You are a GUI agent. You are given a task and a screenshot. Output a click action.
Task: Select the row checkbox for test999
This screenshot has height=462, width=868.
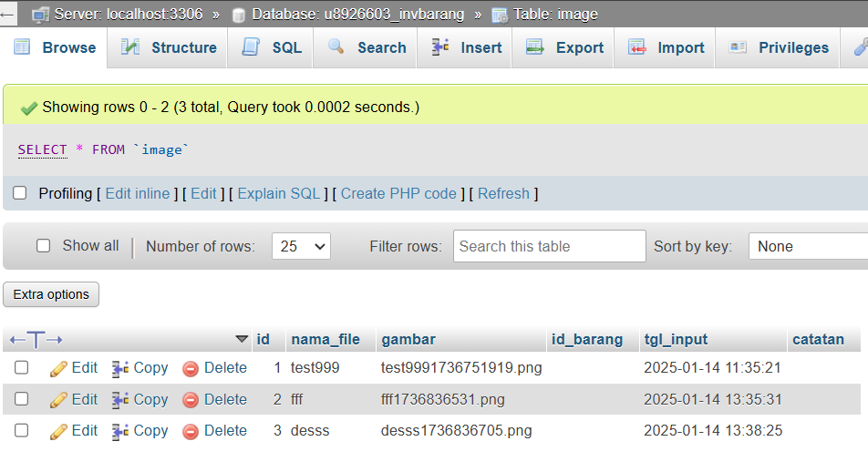[x=22, y=368]
